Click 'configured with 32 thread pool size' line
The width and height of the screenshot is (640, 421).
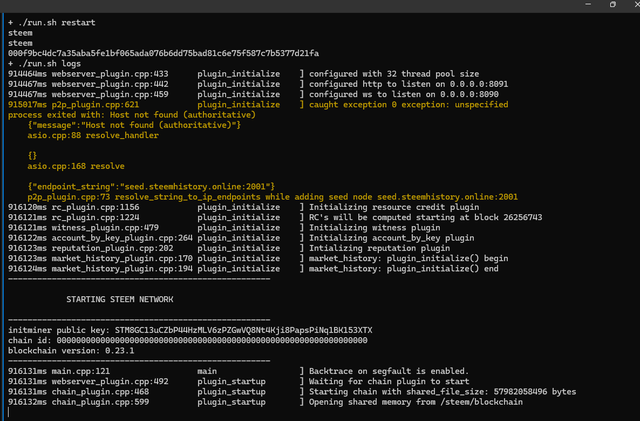pyautogui.click(x=394, y=74)
